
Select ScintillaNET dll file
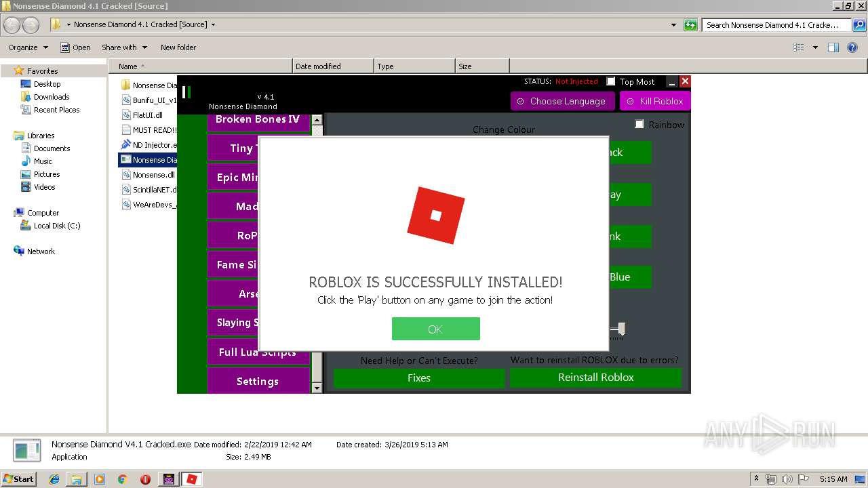148,190
